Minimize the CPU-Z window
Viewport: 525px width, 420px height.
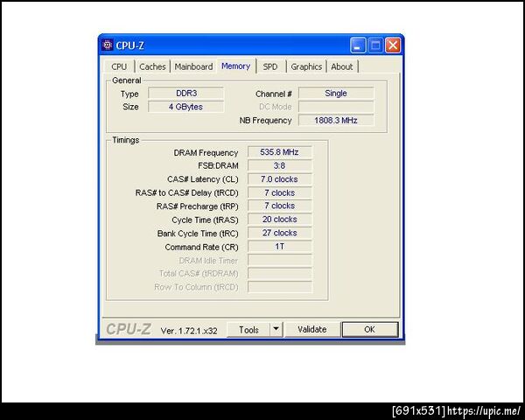[358, 45]
